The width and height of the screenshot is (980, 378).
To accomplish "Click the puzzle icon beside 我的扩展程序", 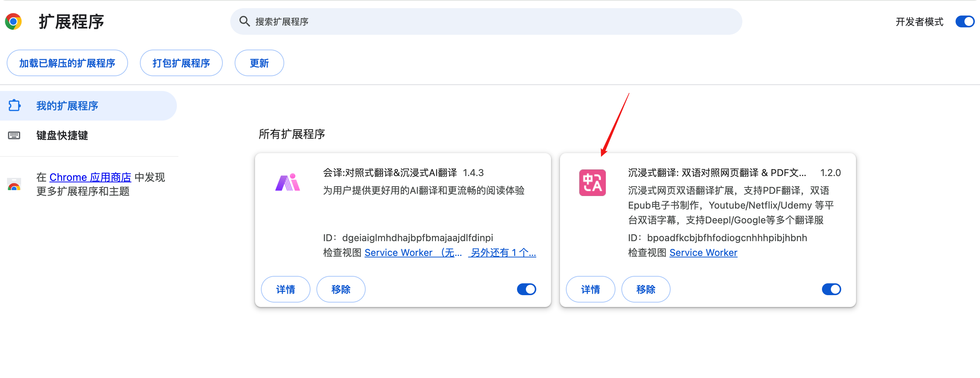I will (14, 105).
